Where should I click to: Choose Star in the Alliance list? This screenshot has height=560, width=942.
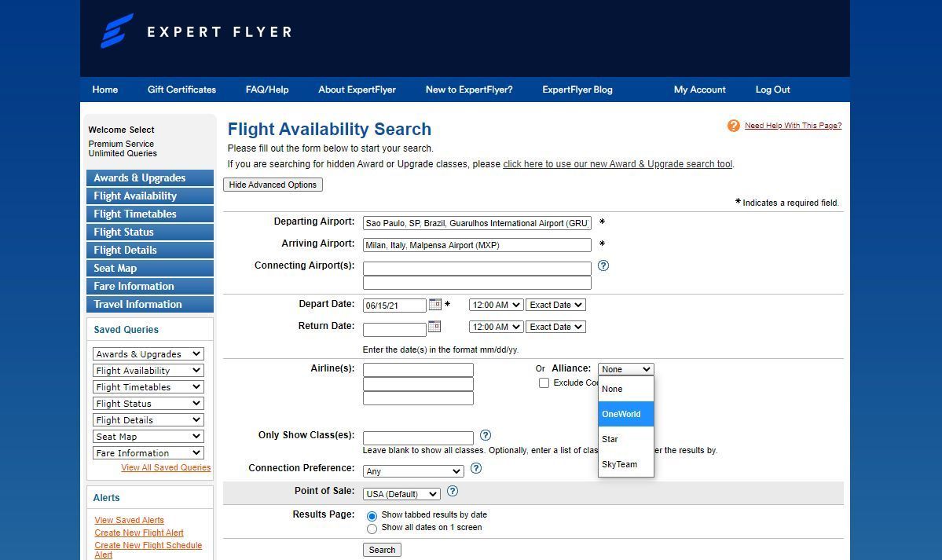tap(626, 439)
